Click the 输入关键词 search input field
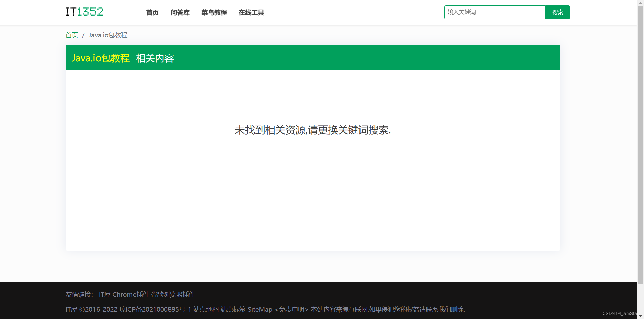The width and height of the screenshot is (644, 319). pyautogui.click(x=494, y=12)
